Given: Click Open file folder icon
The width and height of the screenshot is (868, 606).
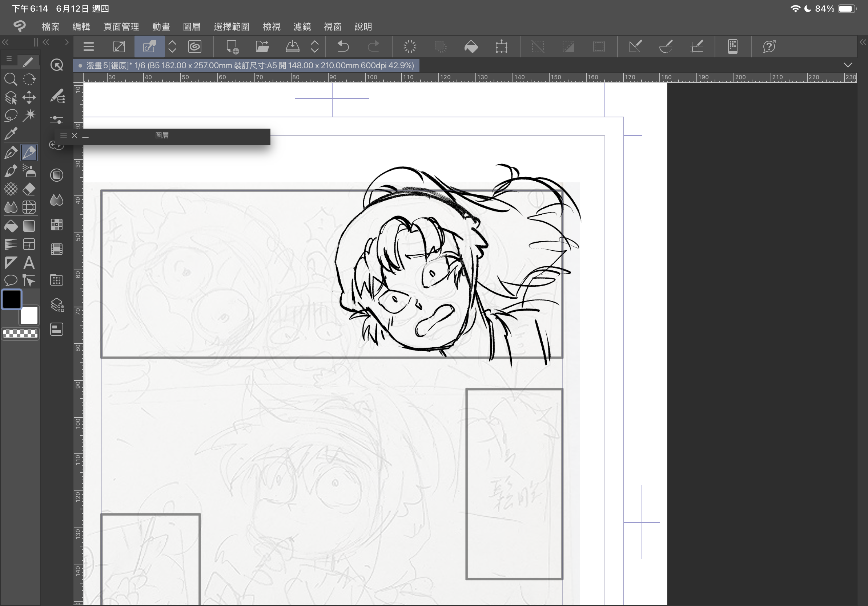Looking at the screenshot, I should pyautogui.click(x=262, y=47).
